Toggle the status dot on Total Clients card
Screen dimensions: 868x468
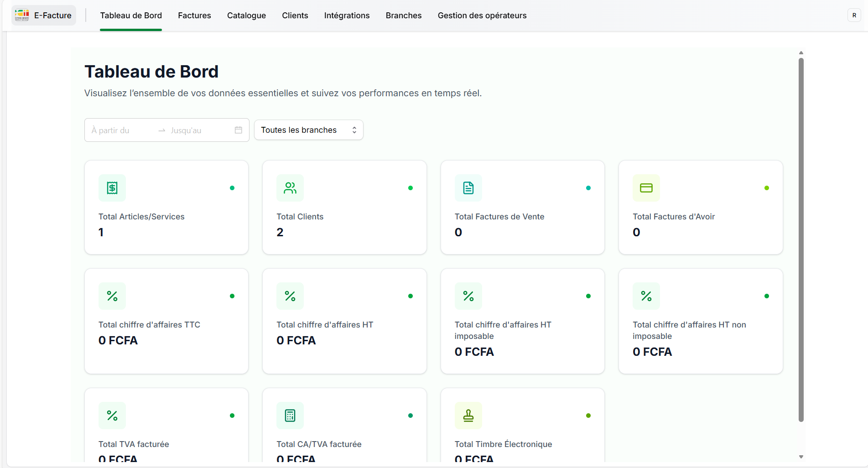click(x=410, y=187)
